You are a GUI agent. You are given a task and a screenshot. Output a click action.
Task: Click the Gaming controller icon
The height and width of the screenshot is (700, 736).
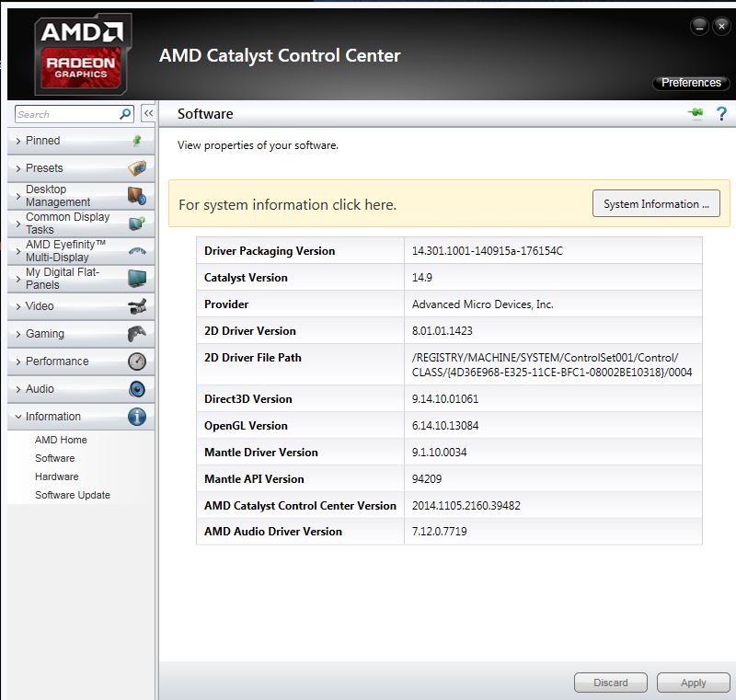(x=137, y=334)
